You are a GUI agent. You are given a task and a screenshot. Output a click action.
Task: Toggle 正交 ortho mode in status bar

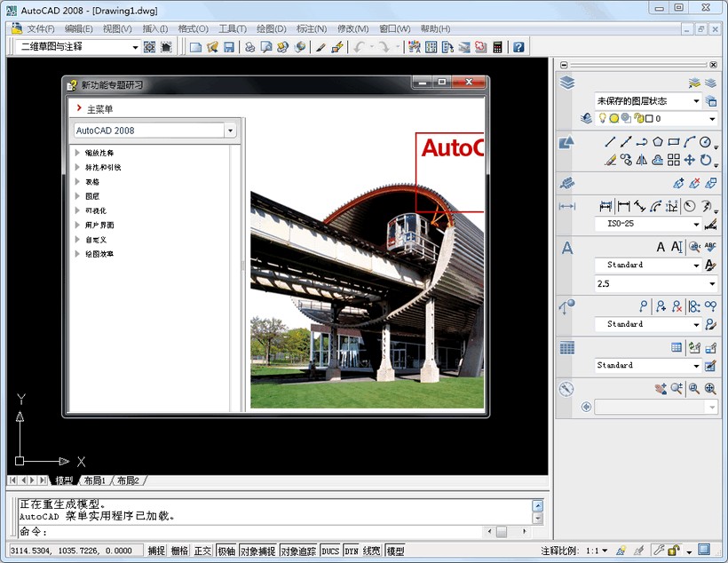click(203, 551)
